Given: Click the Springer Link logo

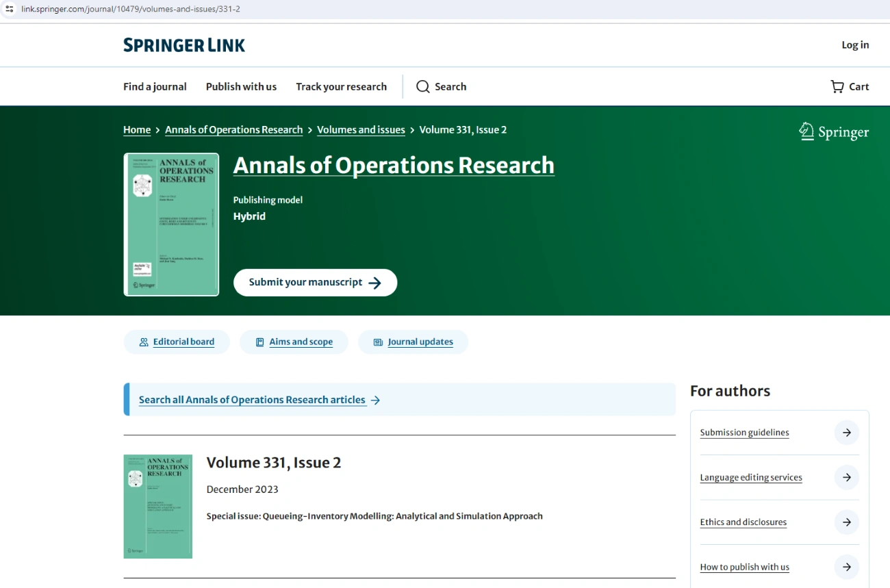Looking at the screenshot, I should (184, 45).
